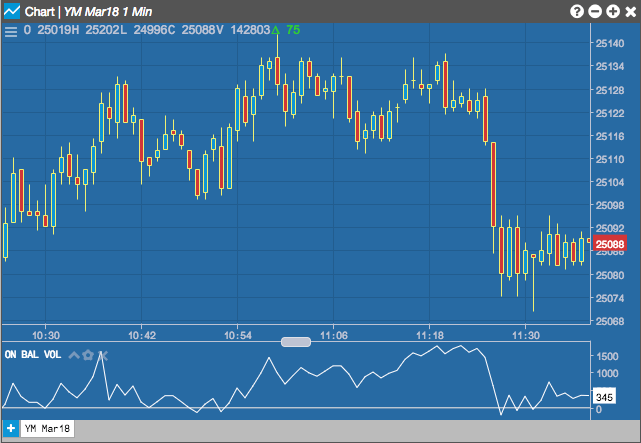
Task: Click the 25140 price axis label
Action: [x=610, y=43]
